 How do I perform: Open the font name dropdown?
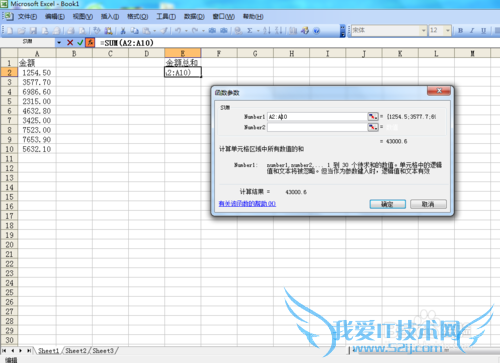tap(423, 30)
